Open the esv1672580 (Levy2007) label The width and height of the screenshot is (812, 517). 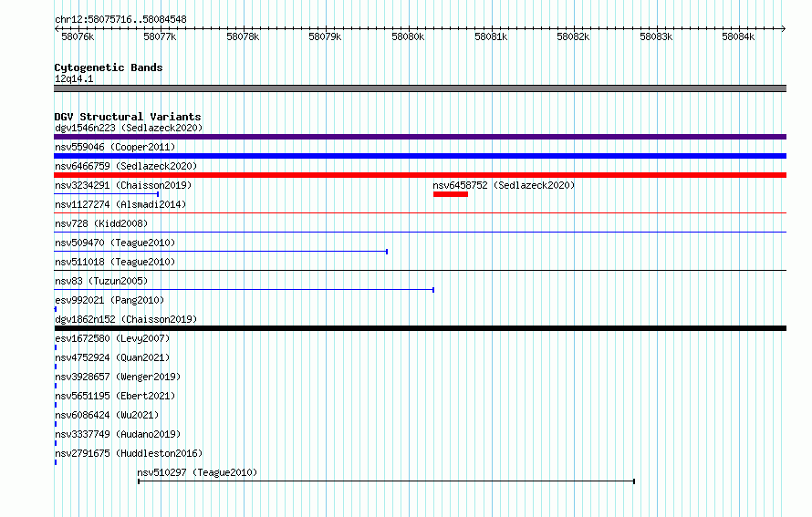pyautogui.click(x=112, y=338)
